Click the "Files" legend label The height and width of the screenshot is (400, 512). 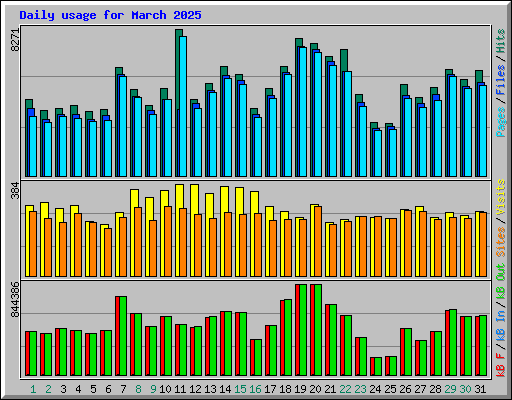(x=501, y=79)
